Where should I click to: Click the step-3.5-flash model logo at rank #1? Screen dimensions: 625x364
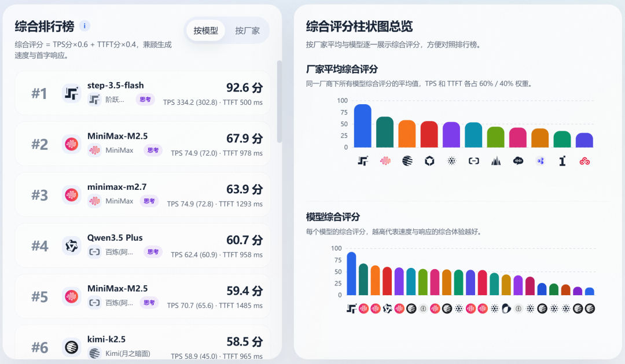pos(72,93)
